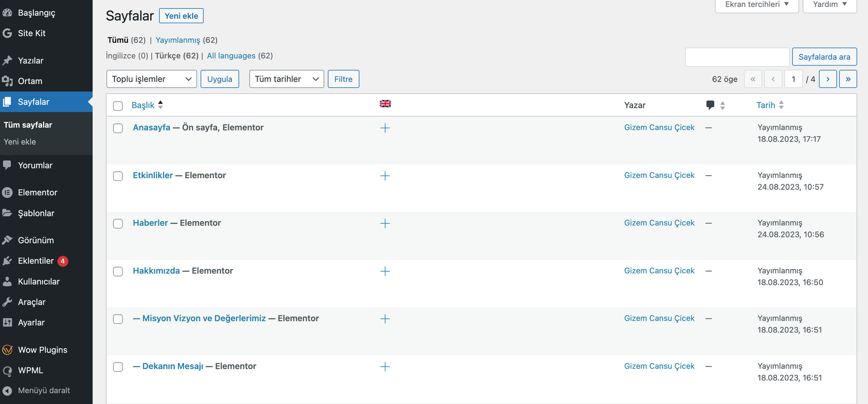Focus the page search input field
This screenshot has height=404, width=868.
pos(737,57)
